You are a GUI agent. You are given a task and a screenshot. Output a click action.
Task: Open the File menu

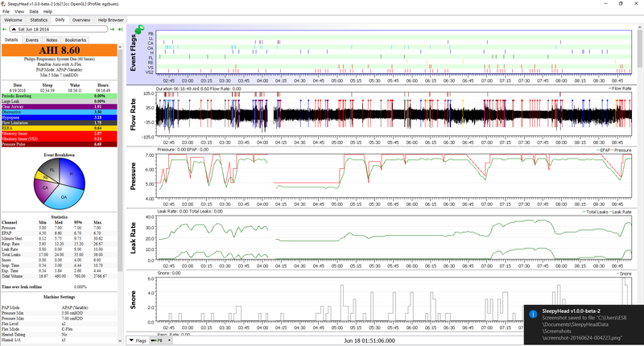click(6, 12)
